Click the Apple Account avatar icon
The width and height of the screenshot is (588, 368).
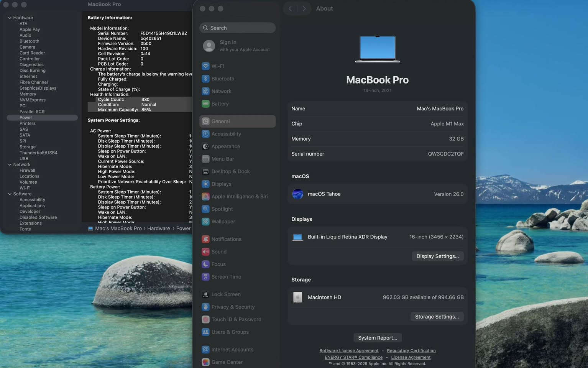[209, 46]
